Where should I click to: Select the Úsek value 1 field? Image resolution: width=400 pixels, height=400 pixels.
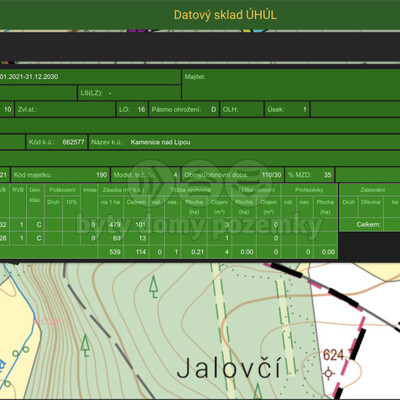point(287,109)
